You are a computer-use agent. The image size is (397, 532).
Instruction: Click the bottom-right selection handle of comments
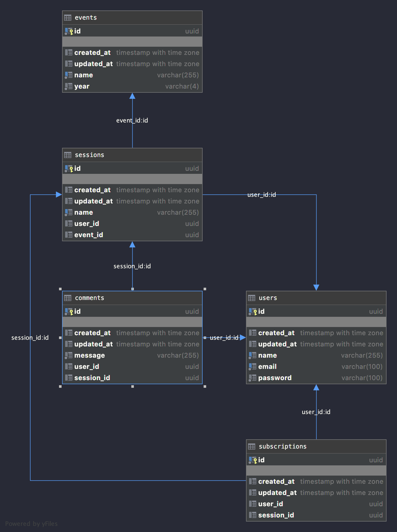[x=205, y=386]
